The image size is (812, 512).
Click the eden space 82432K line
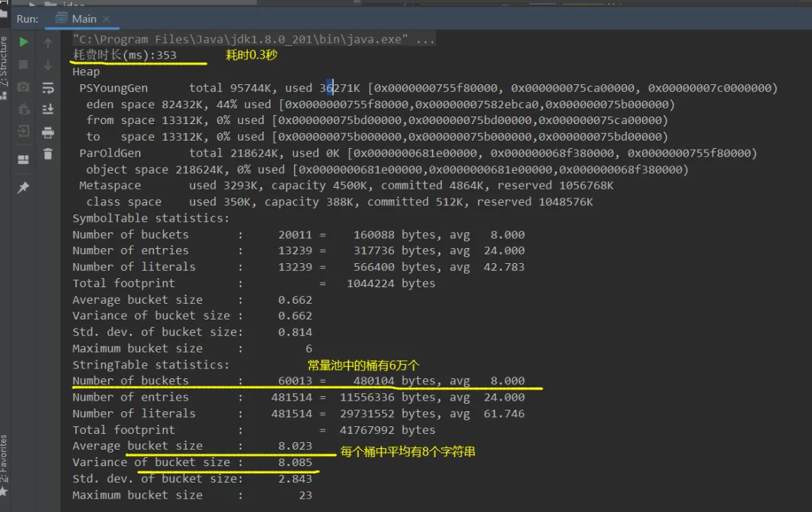(380, 105)
